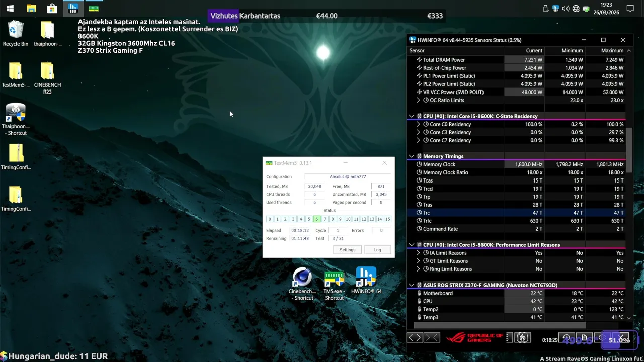Click the Configuration field in TestMem5
This screenshot has width=644, height=362.
(348, 177)
